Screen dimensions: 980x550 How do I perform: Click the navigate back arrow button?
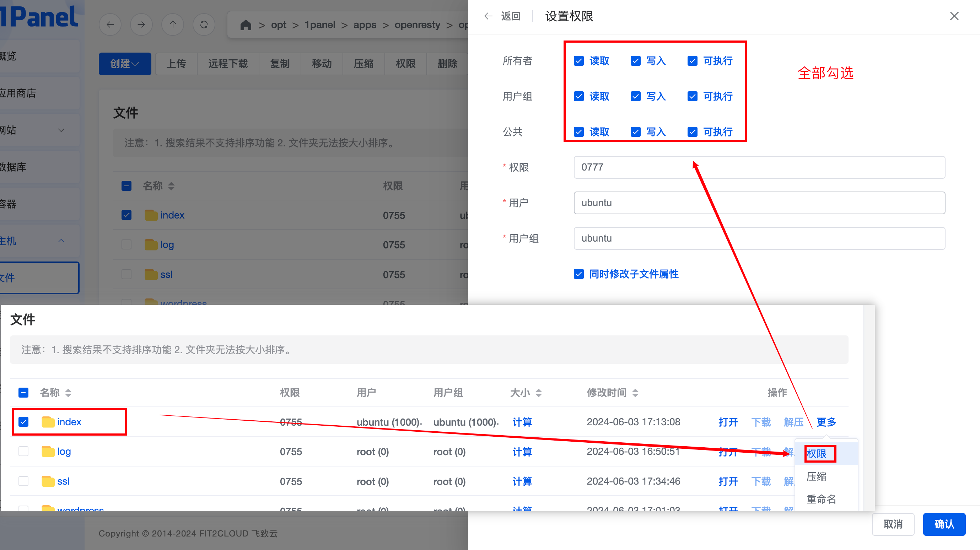click(x=110, y=25)
